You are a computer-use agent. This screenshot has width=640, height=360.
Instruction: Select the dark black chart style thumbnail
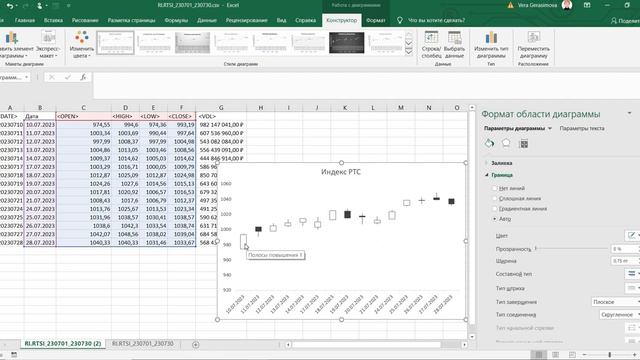[x=346, y=42]
